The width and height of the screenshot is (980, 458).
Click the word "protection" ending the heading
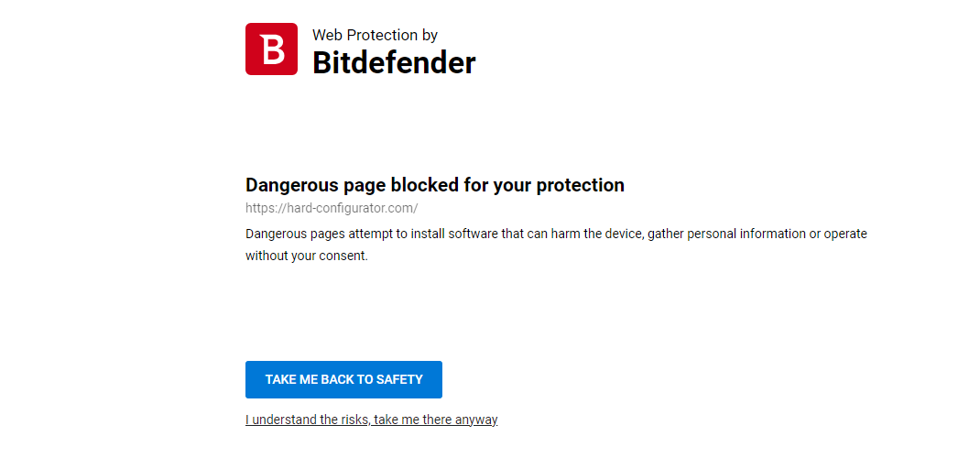click(580, 185)
